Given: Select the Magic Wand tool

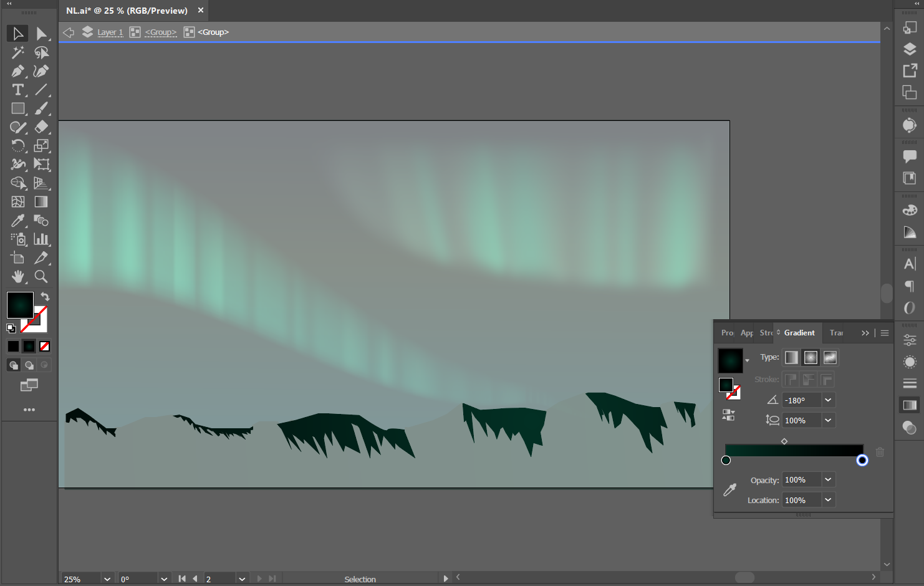Looking at the screenshot, I should (x=17, y=52).
